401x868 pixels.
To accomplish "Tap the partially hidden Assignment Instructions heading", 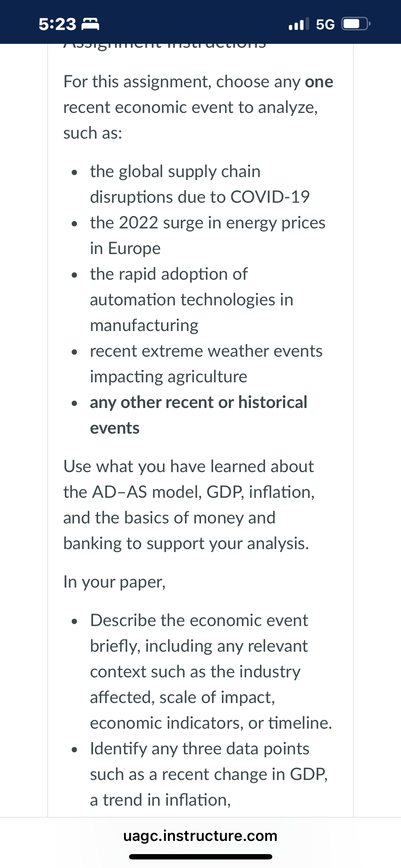I will click(165, 46).
